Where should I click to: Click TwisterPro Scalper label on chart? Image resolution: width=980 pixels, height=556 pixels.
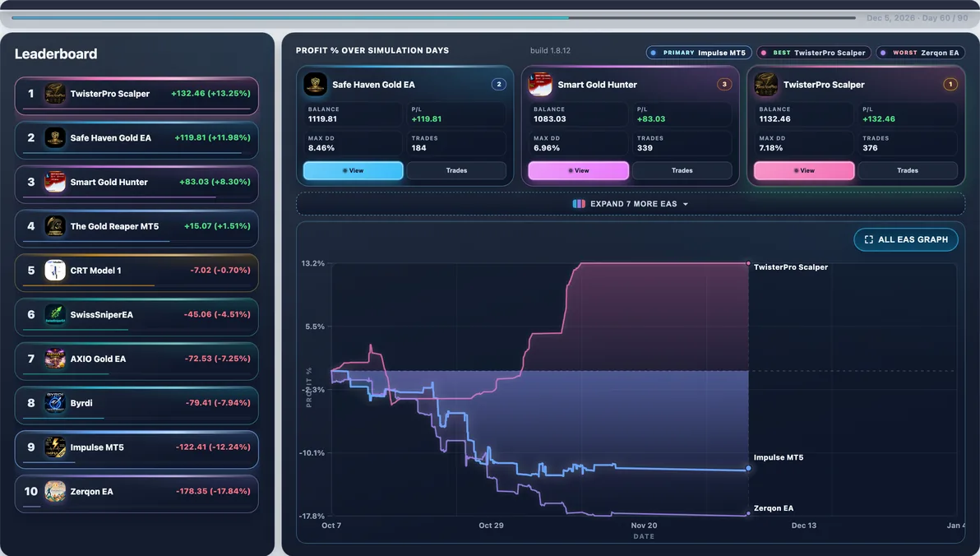(791, 267)
